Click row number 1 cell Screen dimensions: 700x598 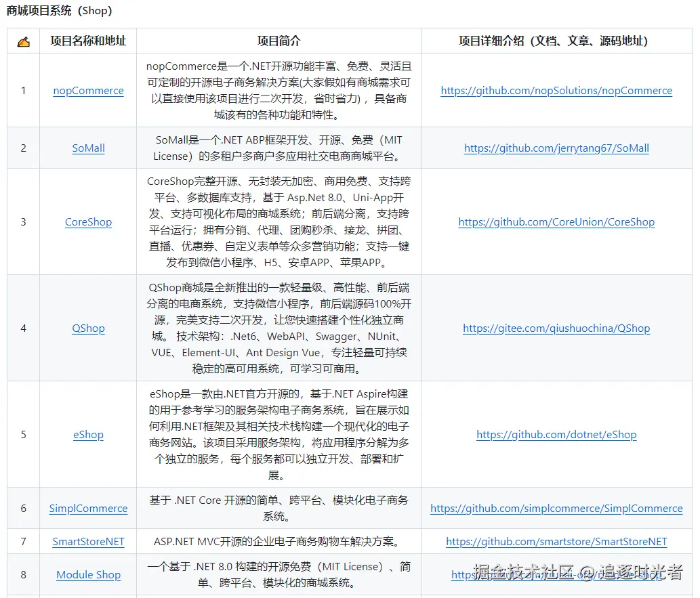click(23, 91)
